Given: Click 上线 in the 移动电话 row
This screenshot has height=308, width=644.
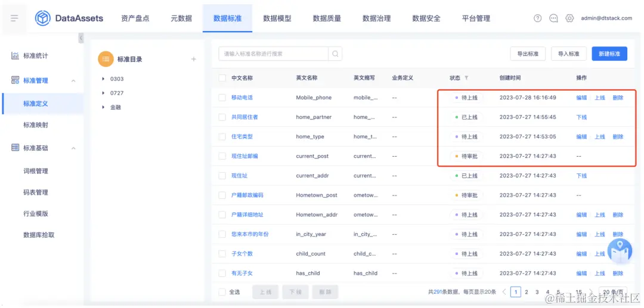Looking at the screenshot, I should (x=600, y=98).
